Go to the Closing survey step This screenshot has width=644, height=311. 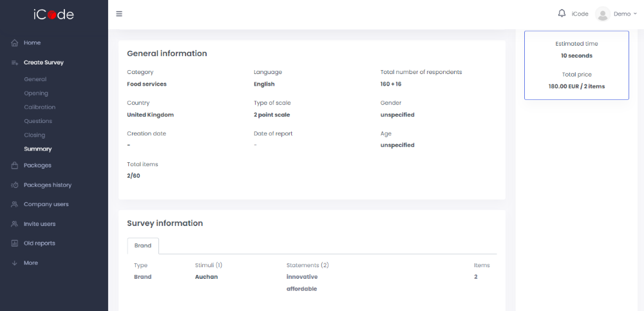35,135
